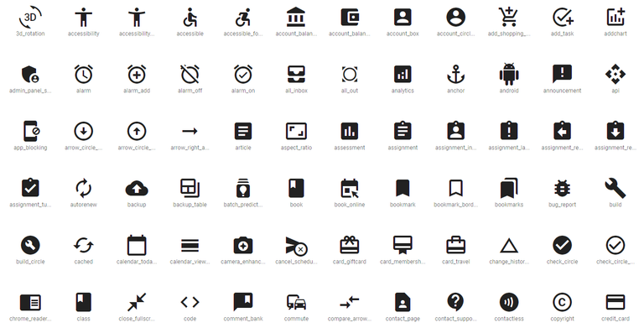
Task: Select the account_circle icon
Action: click(456, 18)
